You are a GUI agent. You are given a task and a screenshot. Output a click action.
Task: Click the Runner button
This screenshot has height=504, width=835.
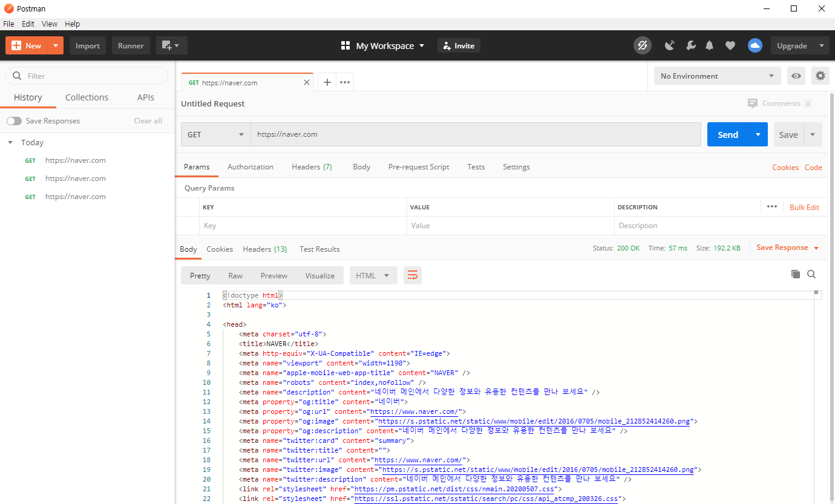point(131,45)
